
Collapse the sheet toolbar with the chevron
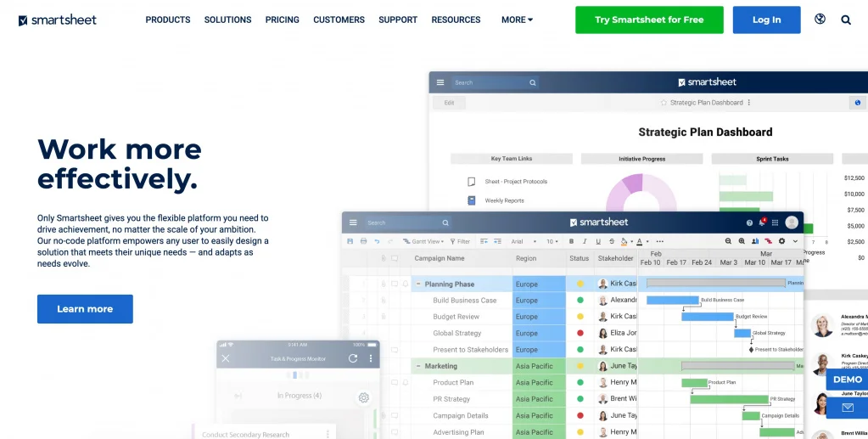[x=796, y=241]
